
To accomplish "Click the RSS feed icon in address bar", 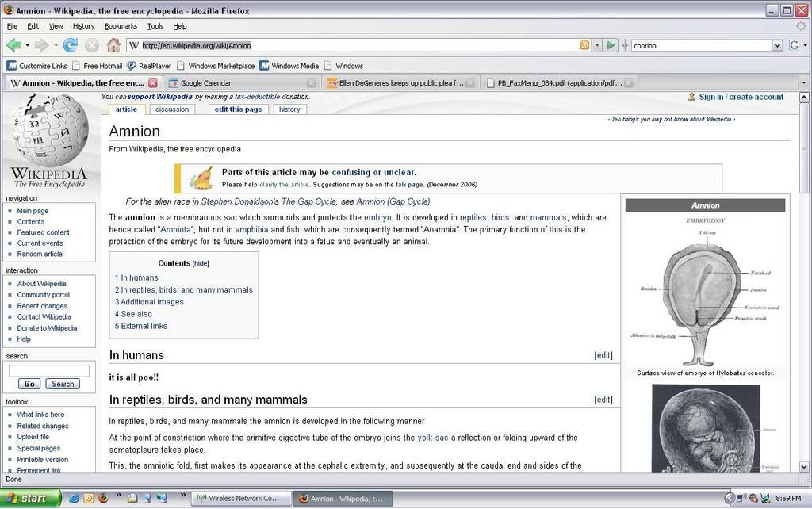I will coord(584,45).
